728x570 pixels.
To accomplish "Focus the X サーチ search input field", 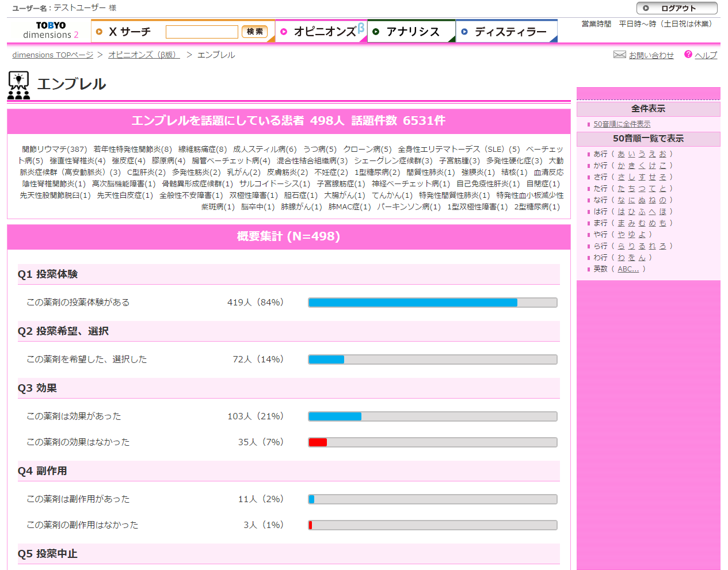I will click(201, 32).
